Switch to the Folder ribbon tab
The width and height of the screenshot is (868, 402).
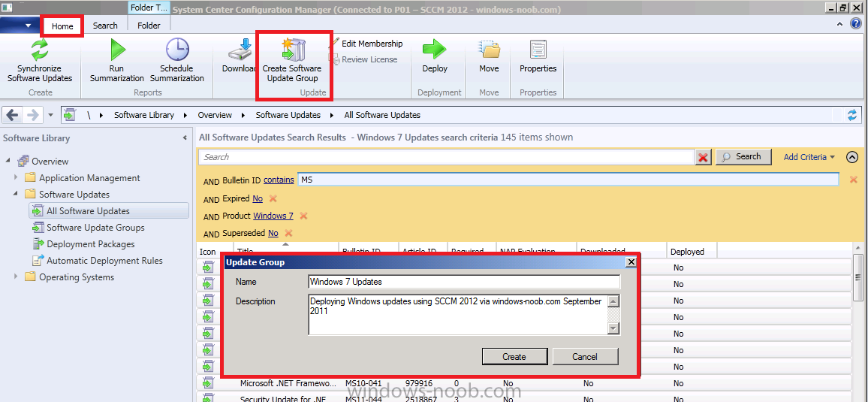pos(149,26)
